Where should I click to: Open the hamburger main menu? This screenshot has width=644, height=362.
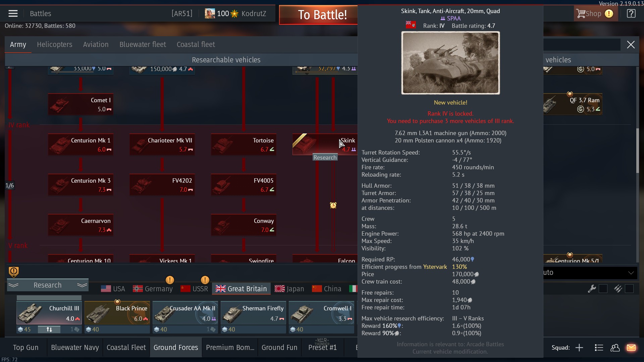[13, 14]
